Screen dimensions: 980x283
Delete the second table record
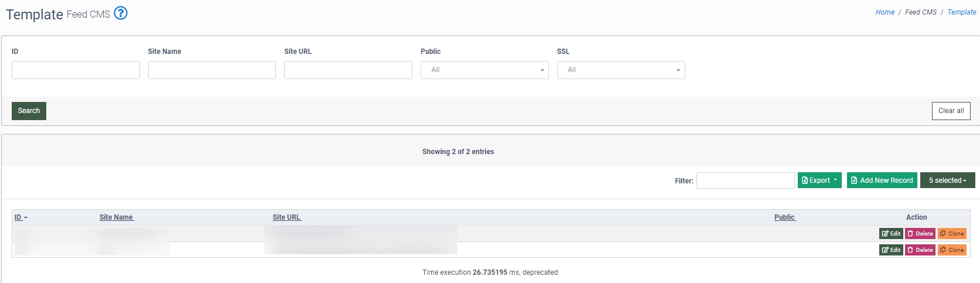coord(920,250)
